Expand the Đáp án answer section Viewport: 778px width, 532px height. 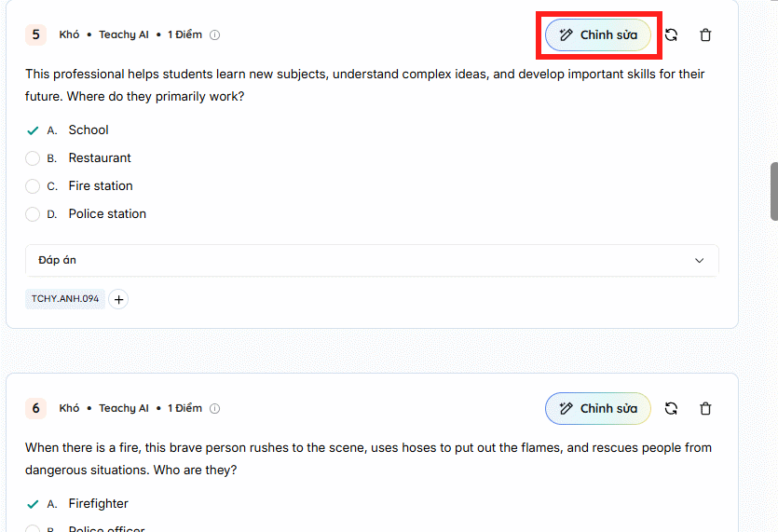click(372, 261)
